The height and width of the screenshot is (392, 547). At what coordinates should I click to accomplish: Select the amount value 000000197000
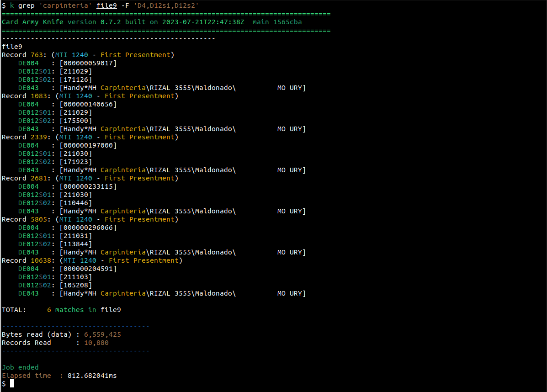click(88, 145)
